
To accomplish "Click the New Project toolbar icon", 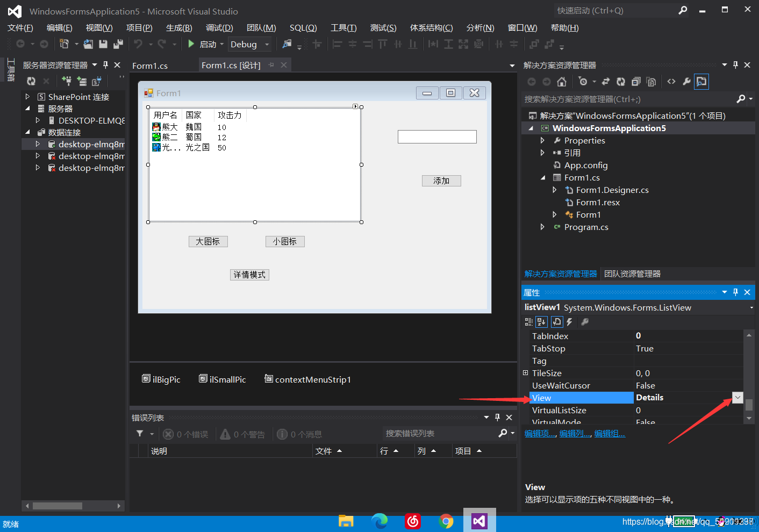I will [65, 44].
